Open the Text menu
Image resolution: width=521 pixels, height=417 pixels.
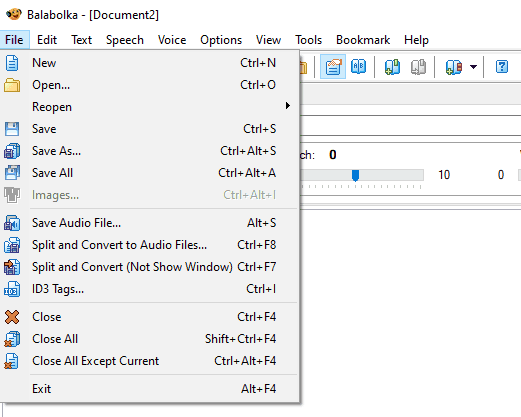[82, 40]
